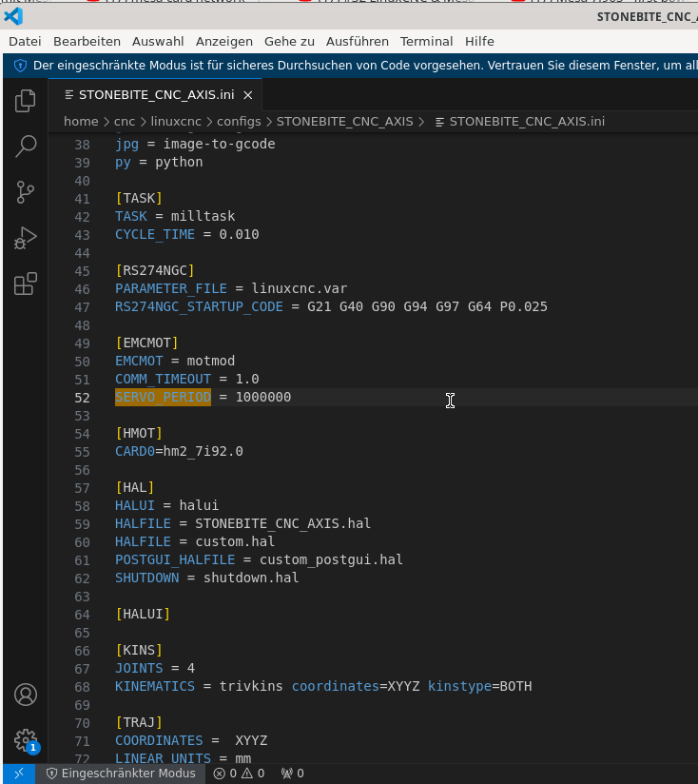Click the RS274NGC_STARTUP_CODE key

(199, 306)
